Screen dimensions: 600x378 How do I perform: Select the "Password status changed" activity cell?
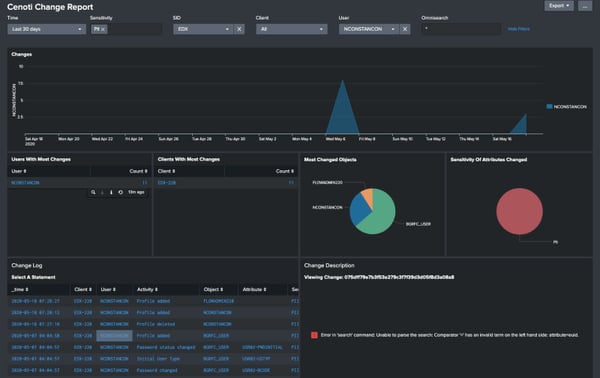tap(166, 347)
